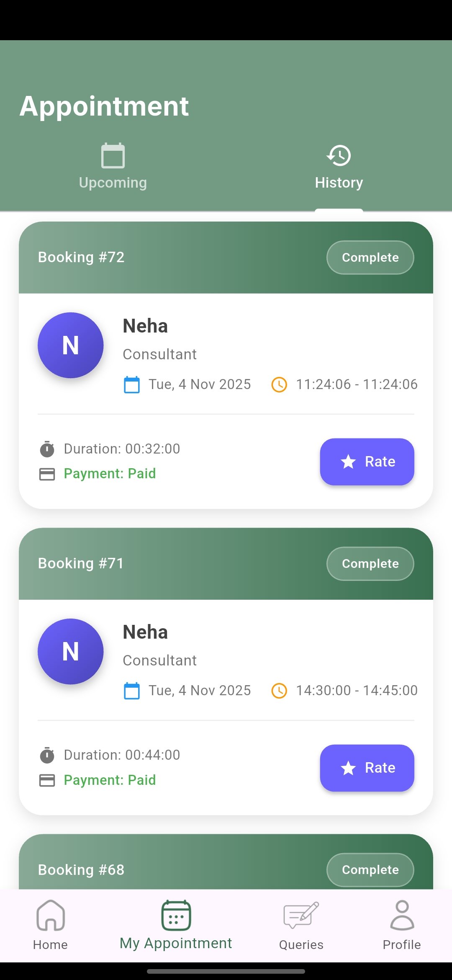Click the payment card icon in Booking #72
The width and height of the screenshot is (452, 980).
[47, 474]
